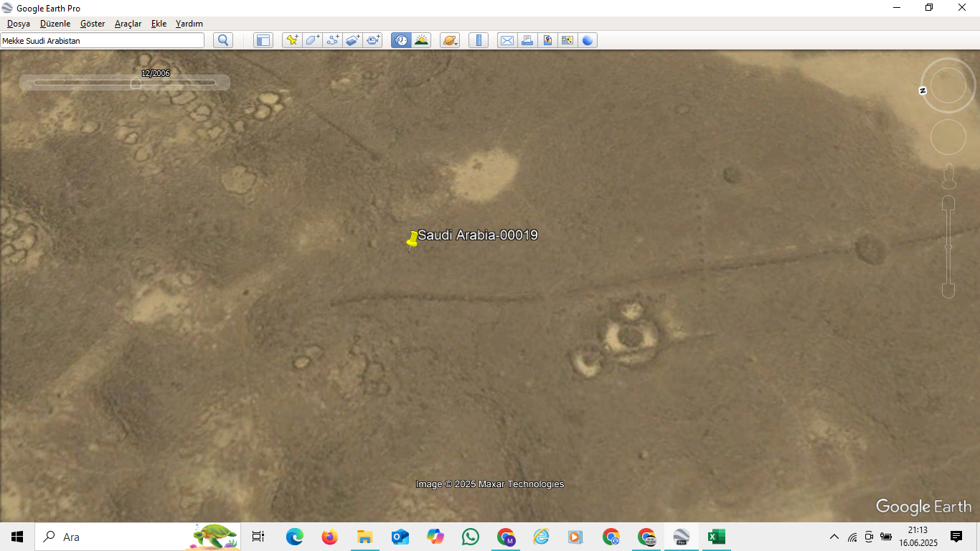This screenshot has width=980, height=551.
Task: Click the Save Image icon
Action: [547, 40]
